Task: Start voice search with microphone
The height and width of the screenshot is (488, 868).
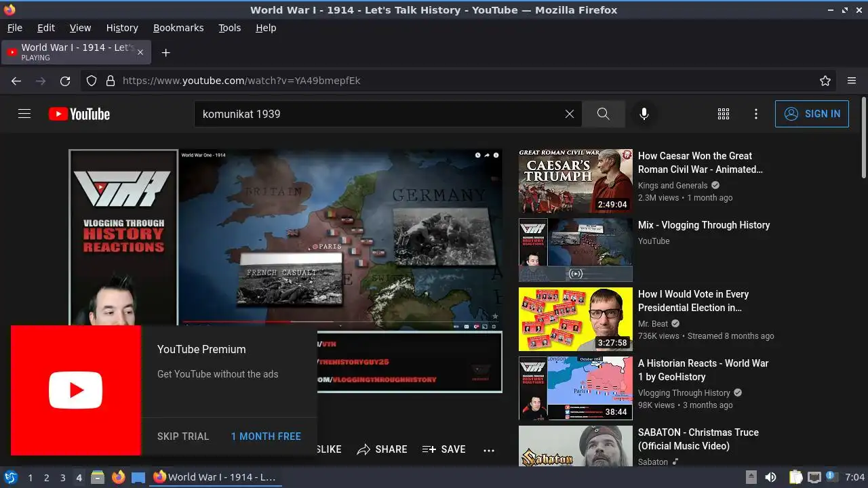Action: click(644, 114)
